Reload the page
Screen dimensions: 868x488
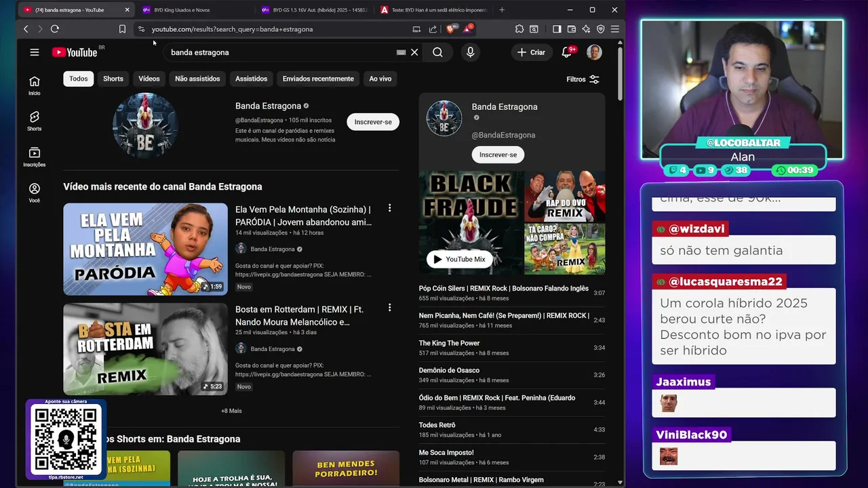[x=55, y=29]
